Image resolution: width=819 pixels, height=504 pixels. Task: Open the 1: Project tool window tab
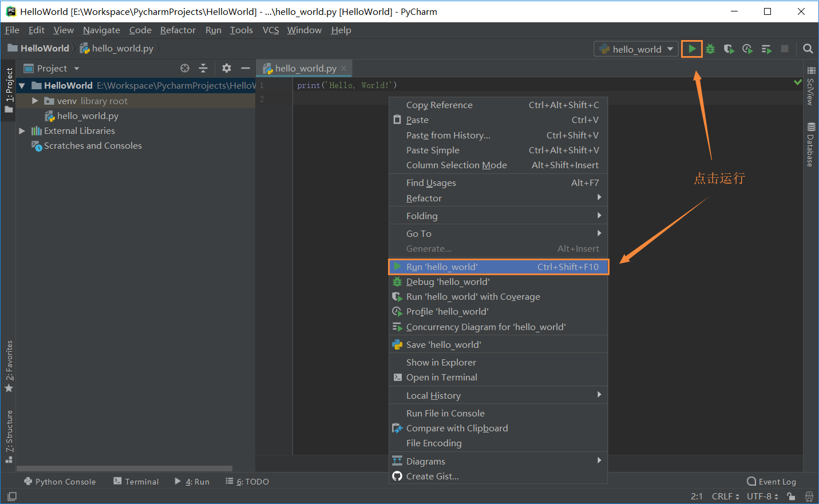point(9,90)
